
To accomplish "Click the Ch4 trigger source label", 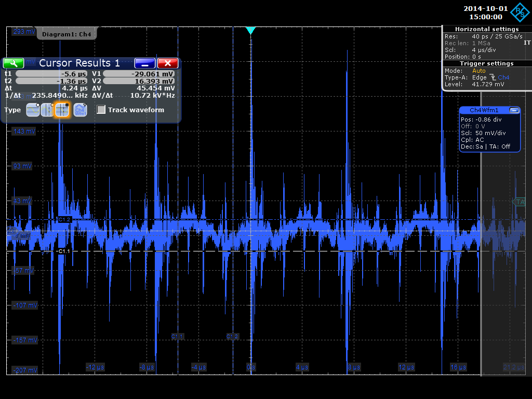I will [503, 77].
